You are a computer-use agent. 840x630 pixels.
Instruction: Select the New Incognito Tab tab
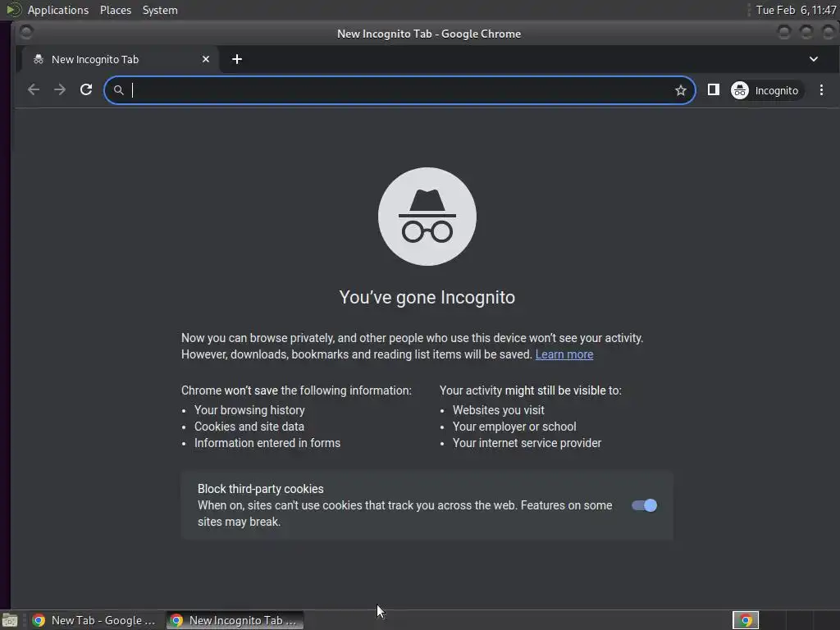tap(121, 59)
